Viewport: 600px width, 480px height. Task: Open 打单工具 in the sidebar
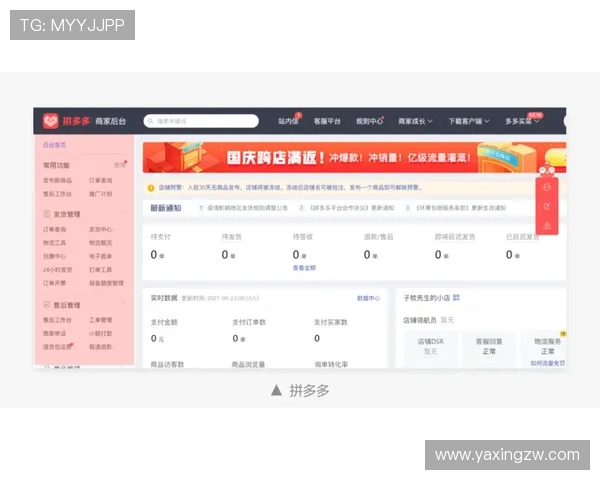101,269
